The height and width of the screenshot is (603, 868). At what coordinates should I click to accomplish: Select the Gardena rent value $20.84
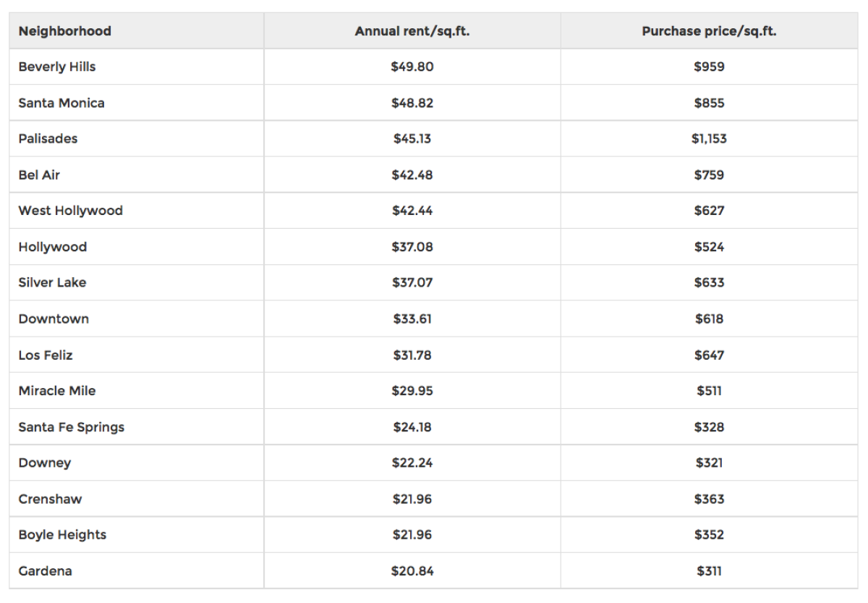tap(412, 571)
